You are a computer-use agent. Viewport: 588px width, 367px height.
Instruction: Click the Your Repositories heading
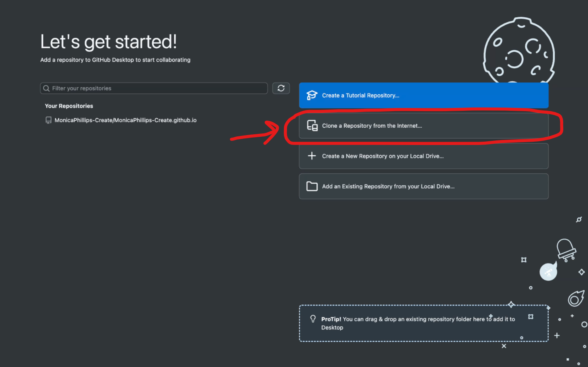(69, 106)
